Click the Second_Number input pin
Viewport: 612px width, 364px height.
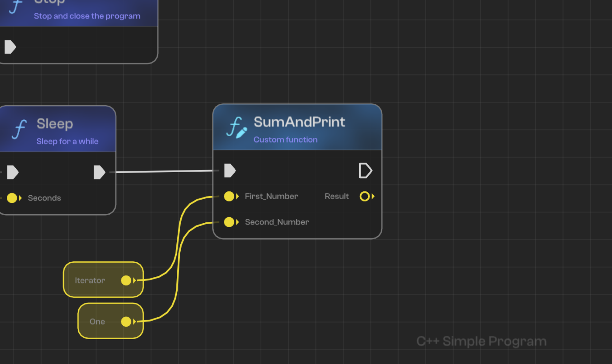[231, 222]
